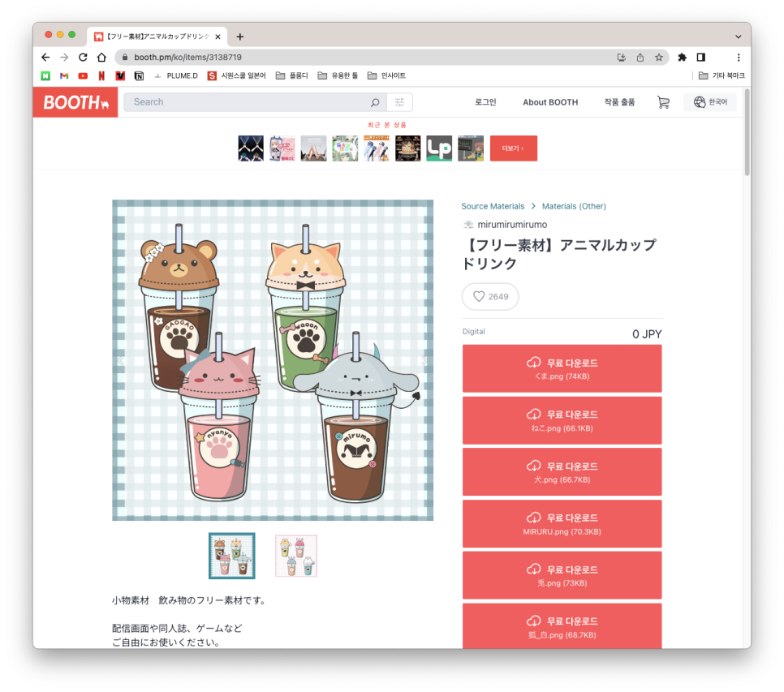Download くま.png (74KB)

562,369
